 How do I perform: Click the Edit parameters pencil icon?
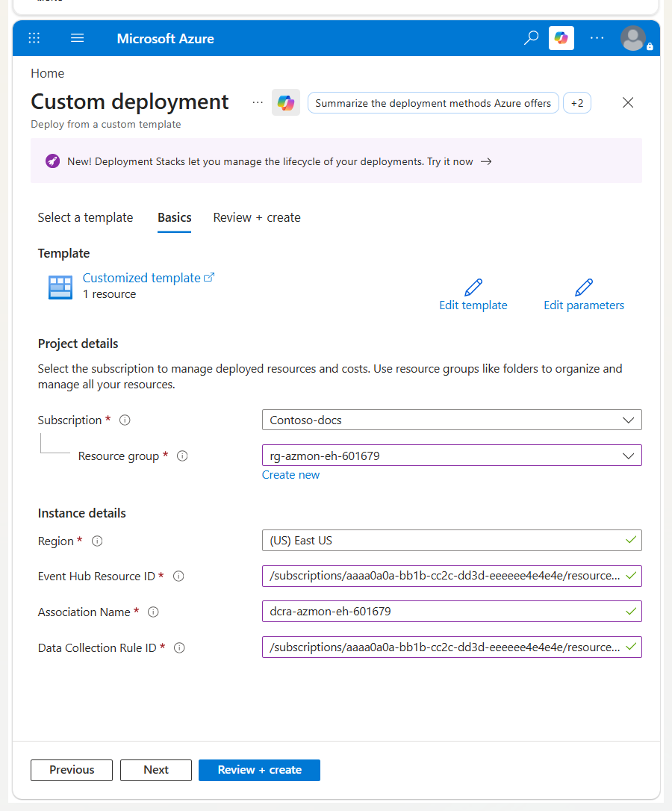(584, 287)
